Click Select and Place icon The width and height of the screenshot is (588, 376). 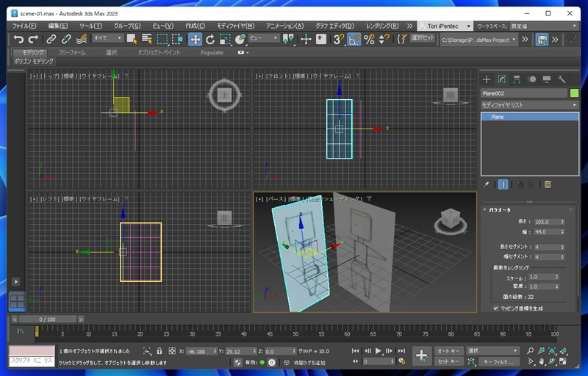(240, 39)
